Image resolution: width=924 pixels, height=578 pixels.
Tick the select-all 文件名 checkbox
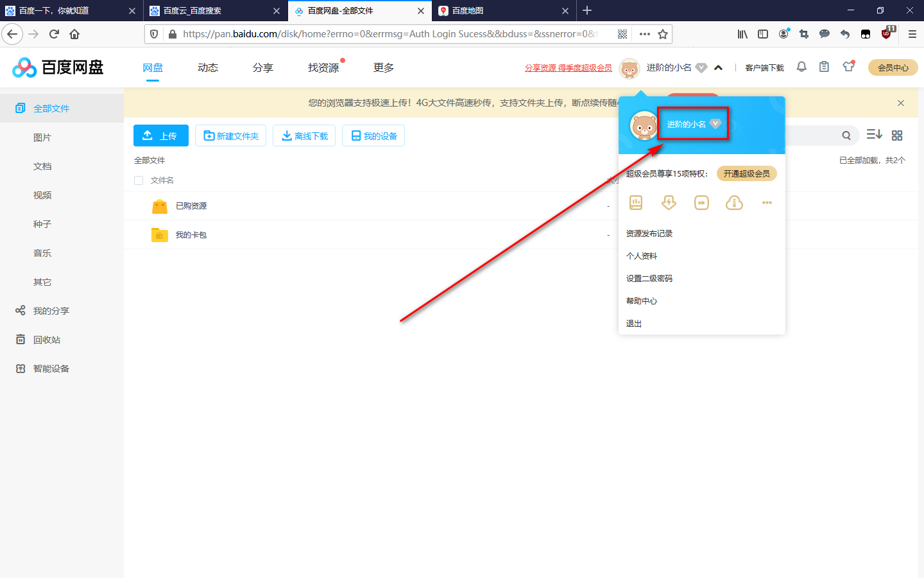point(139,180)
